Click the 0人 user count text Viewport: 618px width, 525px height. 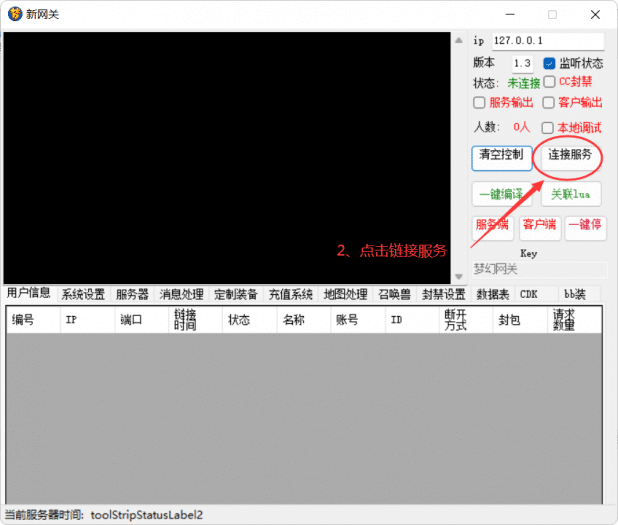coord(521,127)
